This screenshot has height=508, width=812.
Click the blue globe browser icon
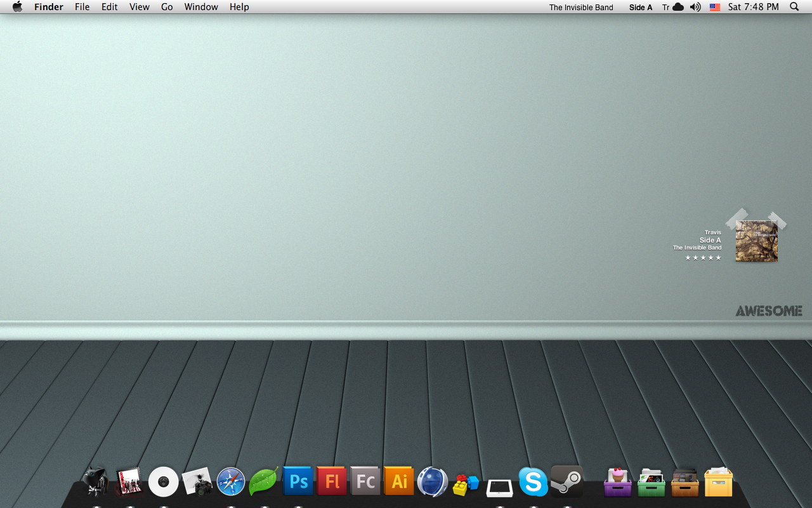coord(433,481)
